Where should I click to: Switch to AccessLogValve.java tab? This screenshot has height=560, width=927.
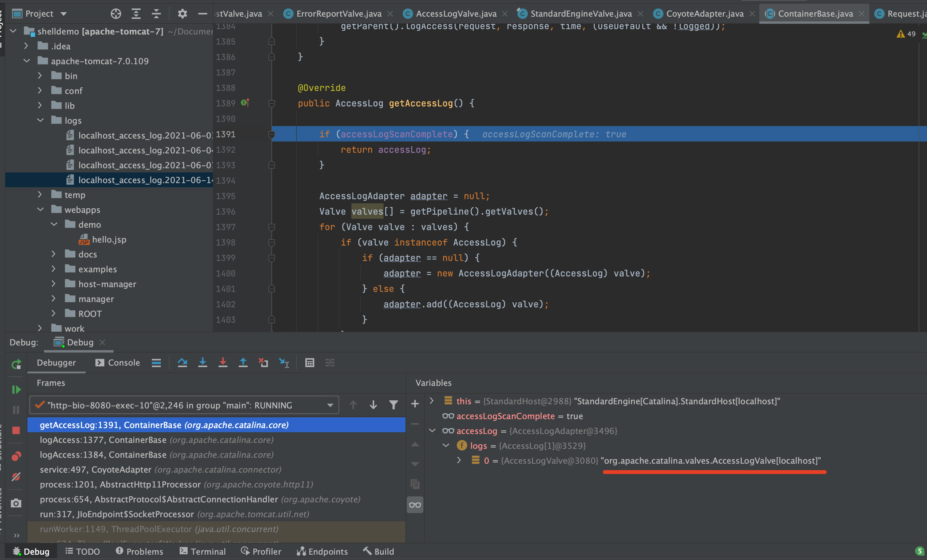point(455,14)
